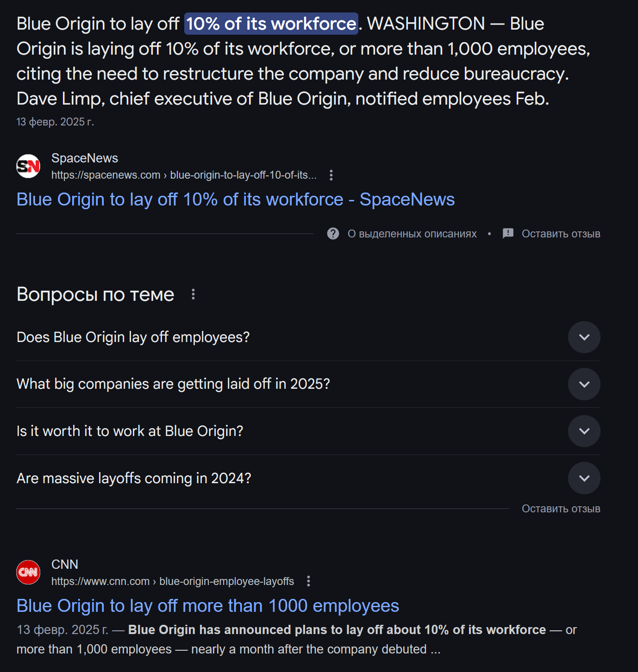Click "О выделенных описаниях" link
The image size is (638, 672).
[x=412, y=234]
